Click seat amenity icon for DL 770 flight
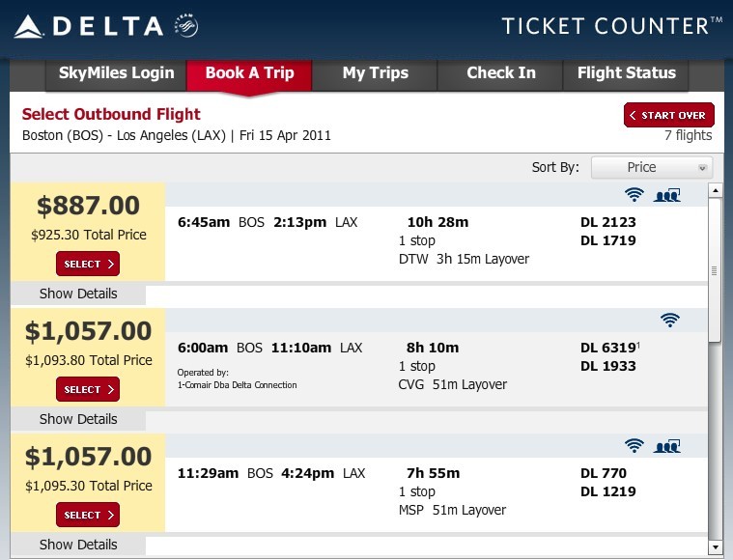This screenshot has width=733, height=560. coord(667,446)
